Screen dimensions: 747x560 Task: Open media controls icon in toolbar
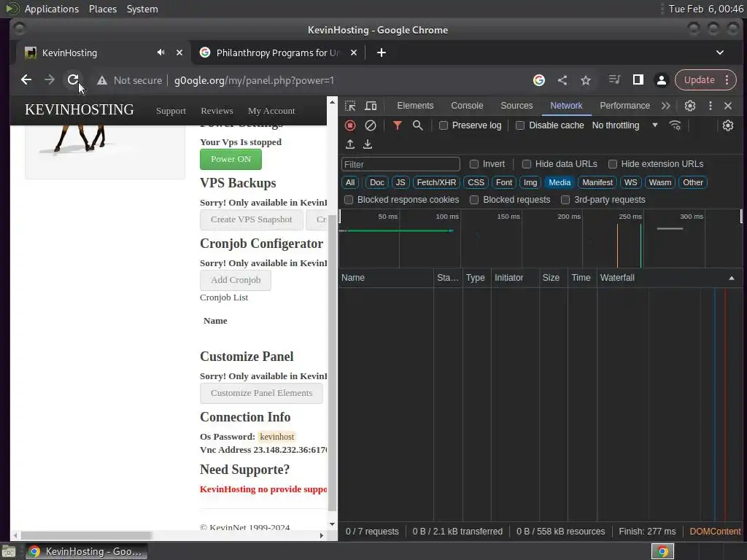pos(614,80)
